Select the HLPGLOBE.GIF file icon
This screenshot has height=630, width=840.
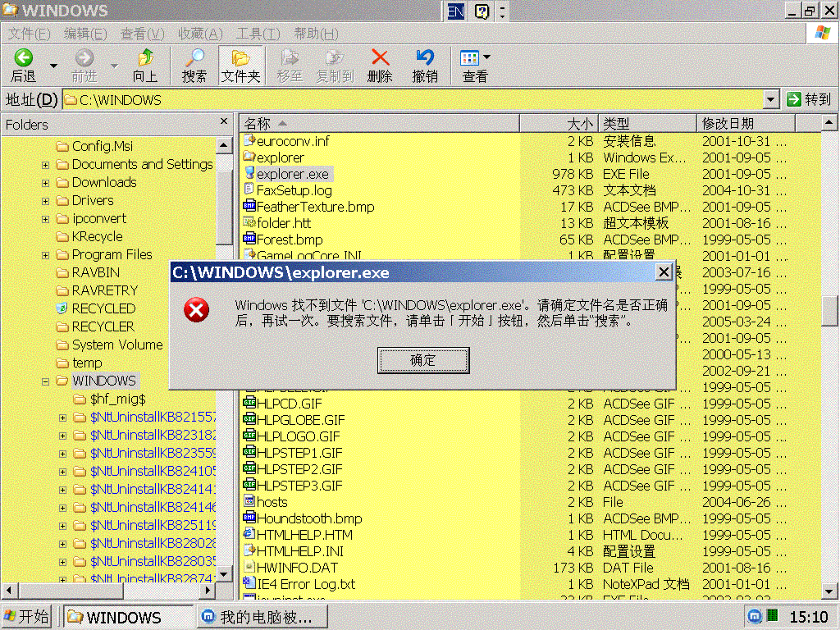[249, 419]
